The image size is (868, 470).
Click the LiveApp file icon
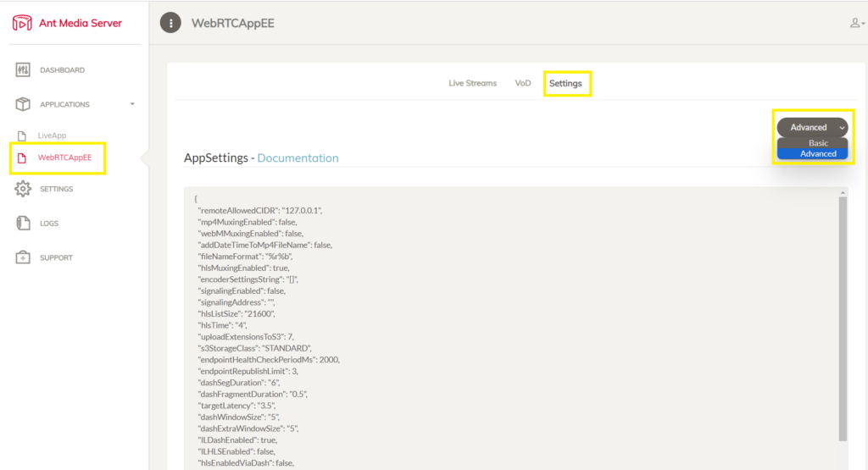click(x=21, y=135)
